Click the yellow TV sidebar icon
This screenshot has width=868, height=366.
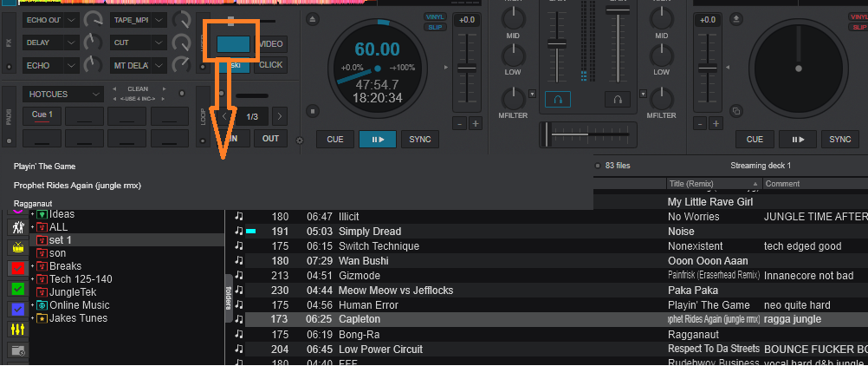coord(16,248)
